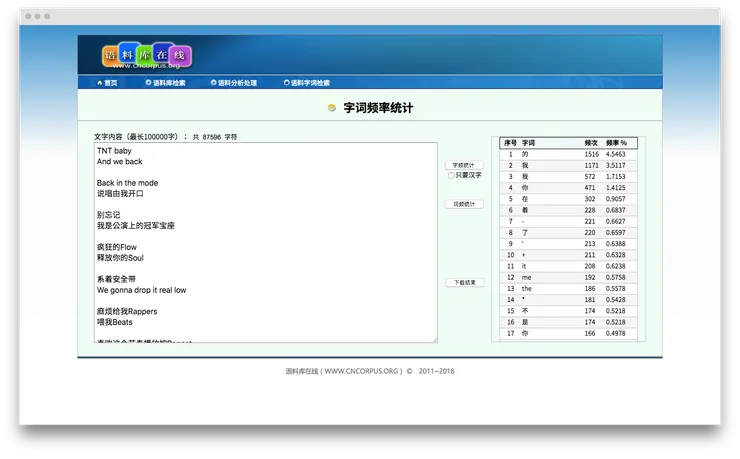Screen dimensions: 740x459
Task: Select the 1.7153 percentage cell
Action: click(615, 176)
